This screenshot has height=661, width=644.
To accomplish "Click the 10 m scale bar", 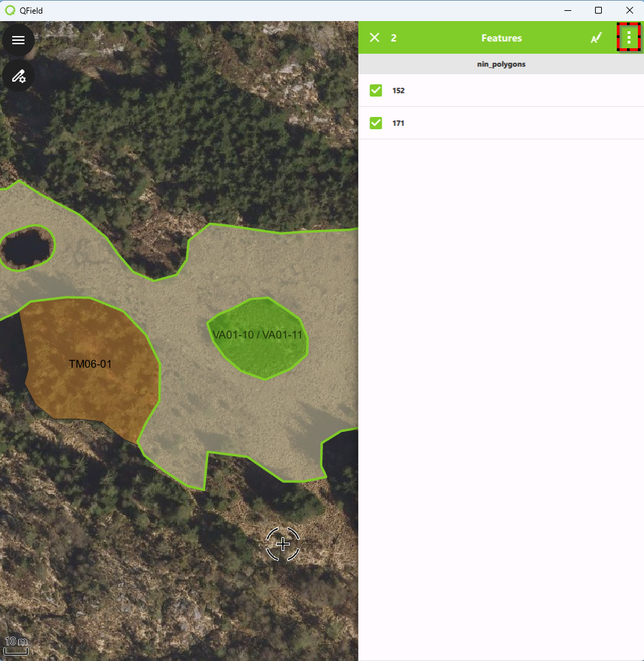I will click(16, 645).
